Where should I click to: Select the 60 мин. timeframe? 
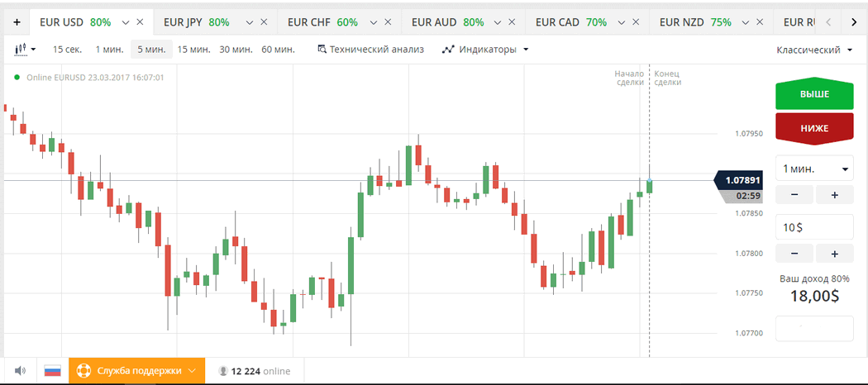(278, 50)
